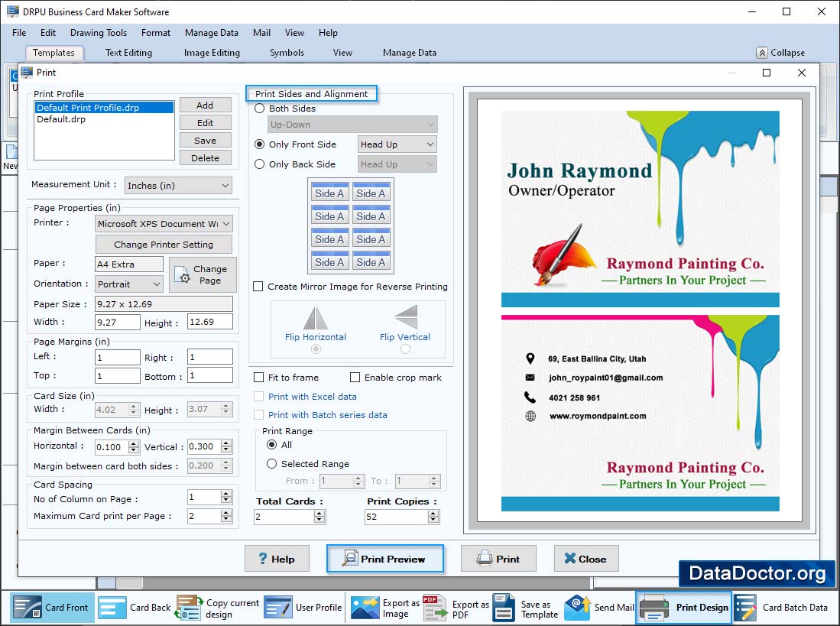Enable Create Mirror Image for Reverse Printing
The width and height of the screenshot is (840, 626).
[258, 287]
